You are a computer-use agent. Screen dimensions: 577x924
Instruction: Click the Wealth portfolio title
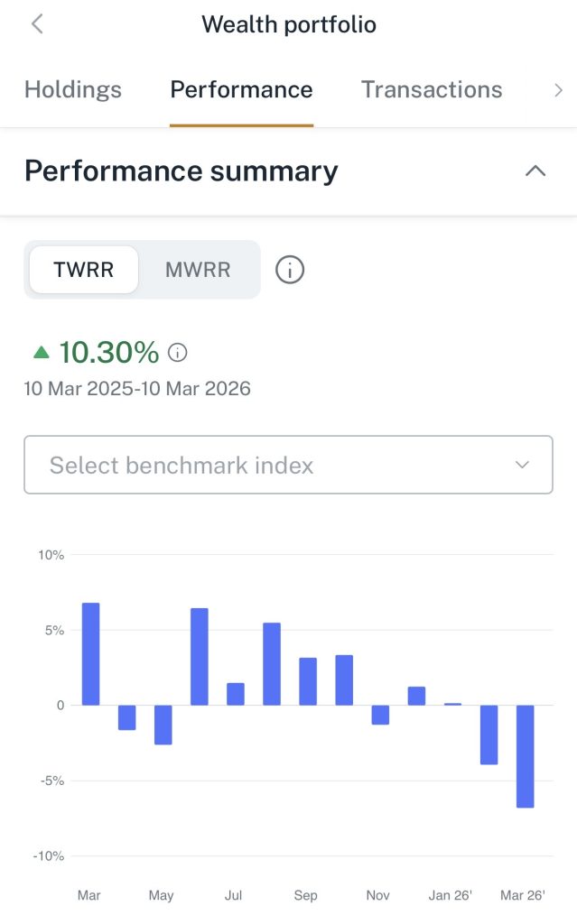click(288, 24)
